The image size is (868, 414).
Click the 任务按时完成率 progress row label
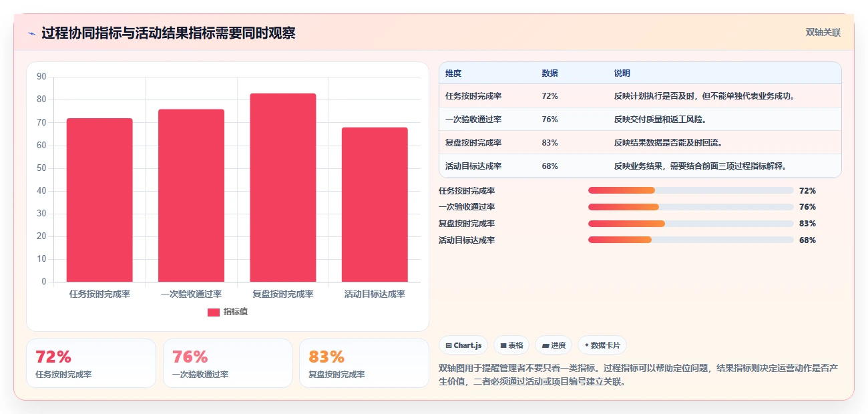467,190
